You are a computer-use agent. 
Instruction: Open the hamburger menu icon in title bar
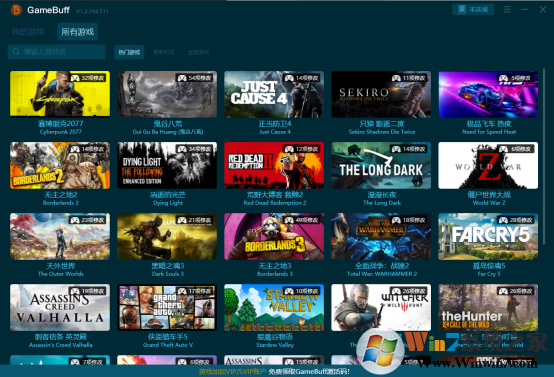click(x=507, y=10)
